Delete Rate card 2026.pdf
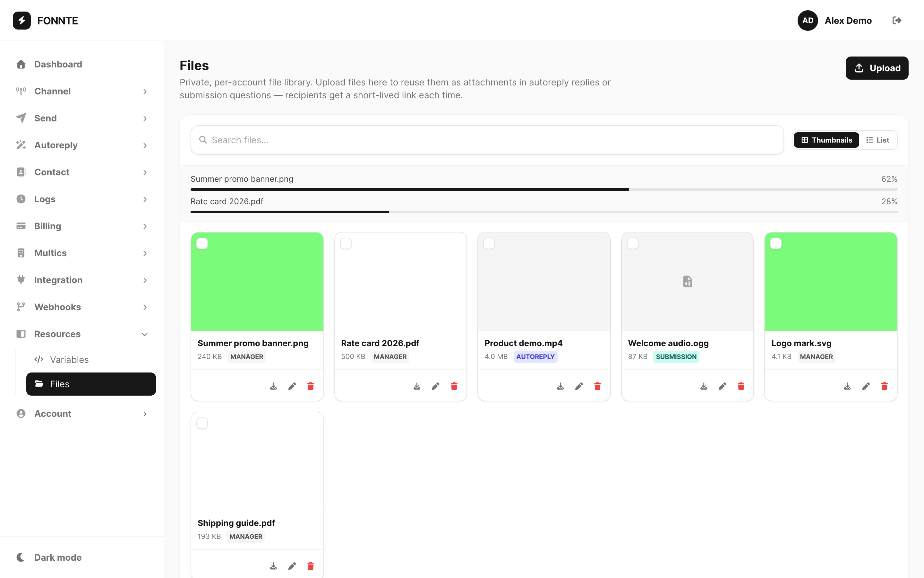 coord(454,386)
